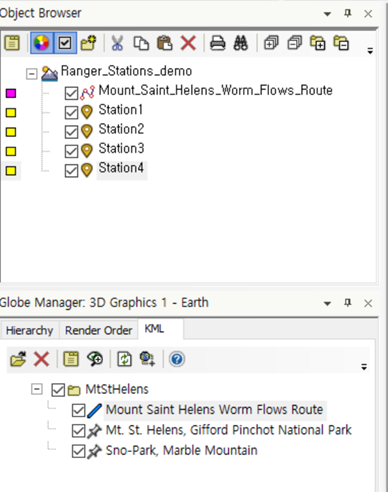Uncheck the Station4 checkbox

[71, 171]
